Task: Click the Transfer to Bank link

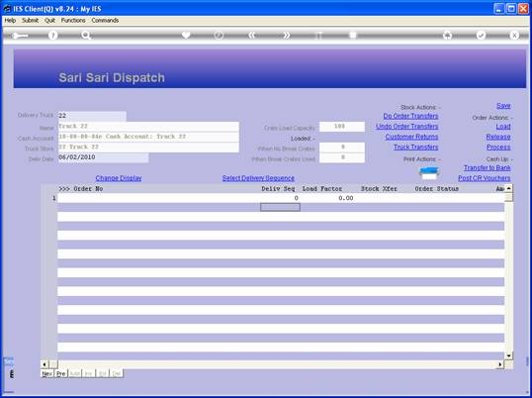Action: 487,167
